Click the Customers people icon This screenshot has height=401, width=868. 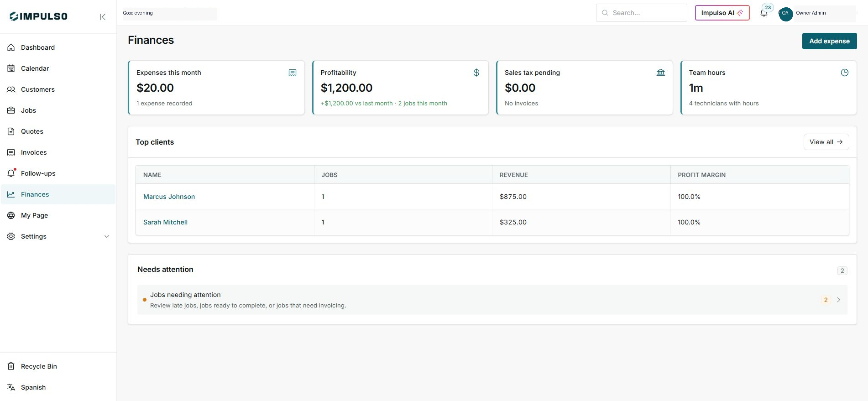click(x=11, y=89)
